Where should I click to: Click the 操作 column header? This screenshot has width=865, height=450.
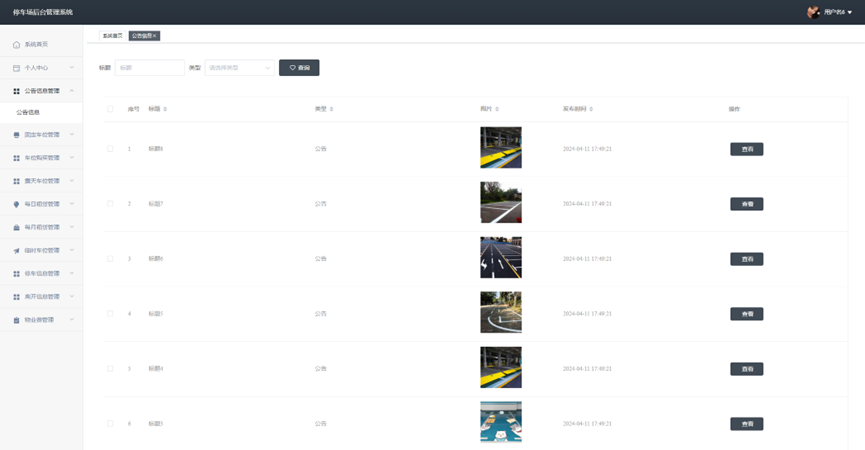(734, 109)
